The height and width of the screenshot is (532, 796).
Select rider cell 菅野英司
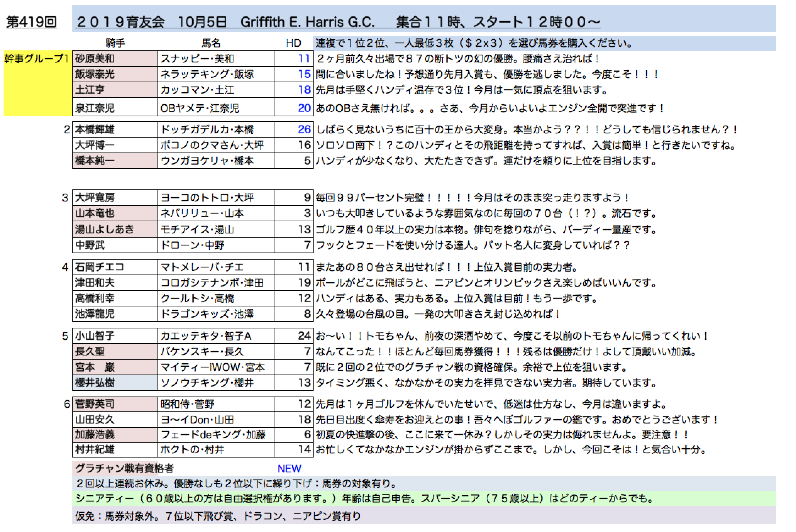(x=115, y=404)
